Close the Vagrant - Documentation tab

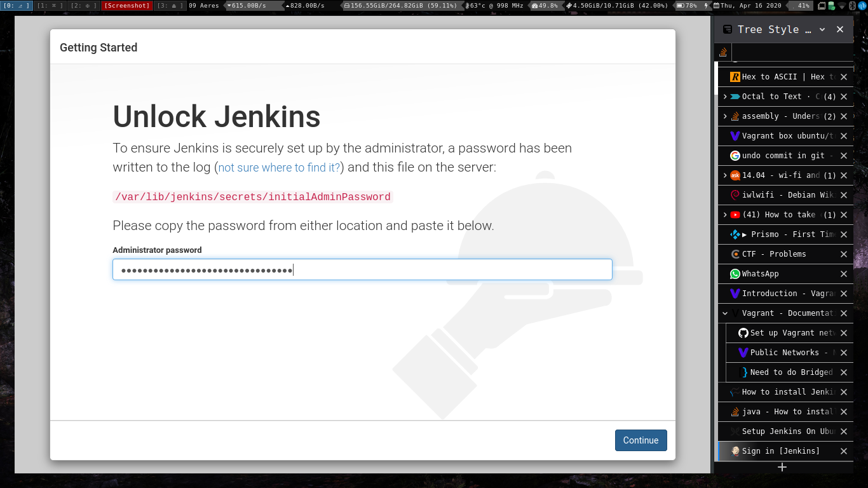pyautogui.click(x=844, y=313)
